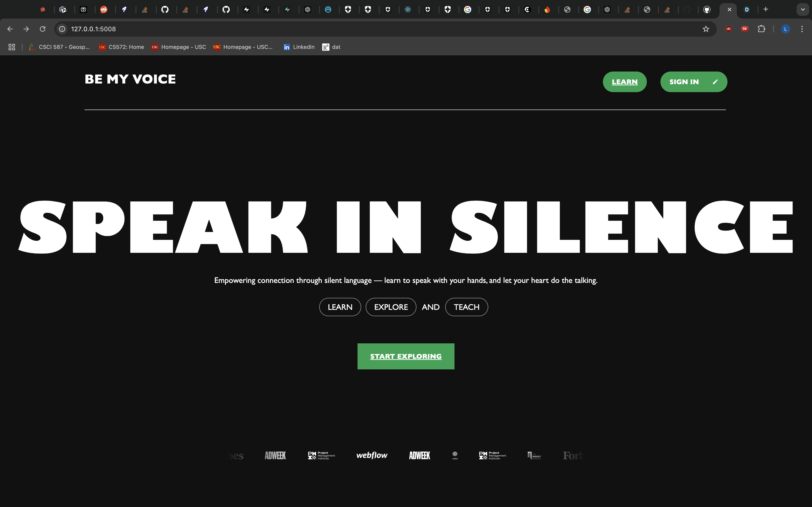
Task: Open the LinkedIn bookmark
Action: pos(299,47)
